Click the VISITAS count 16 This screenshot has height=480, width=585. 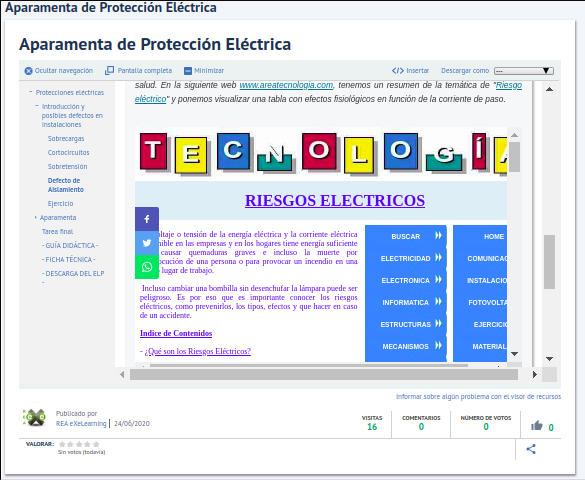click(x=372, y=427)
